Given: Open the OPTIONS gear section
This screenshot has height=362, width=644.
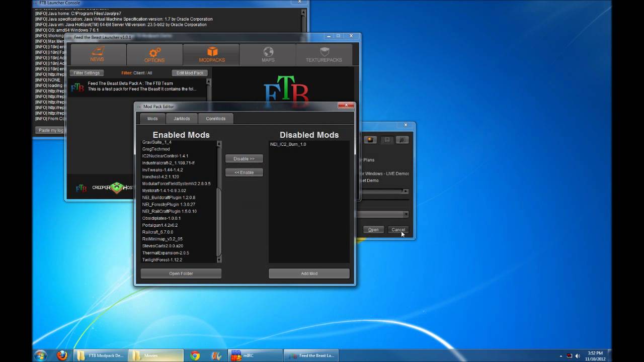Looking at the screenshot, I should click(x=154, y=54).
